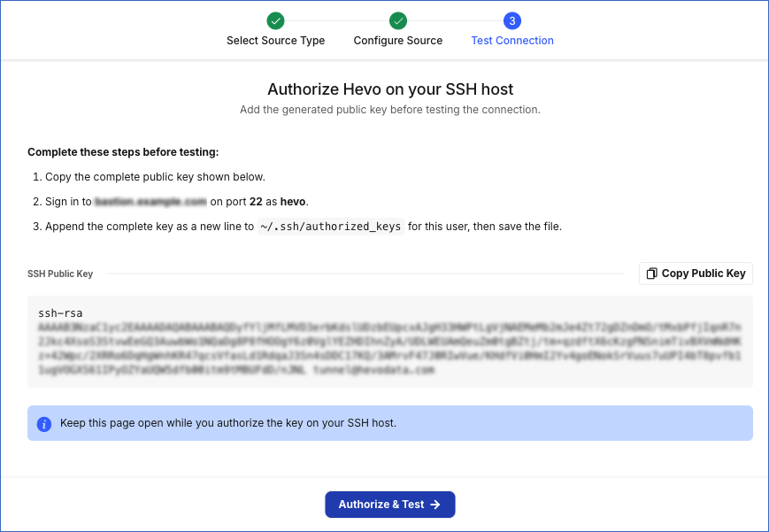Click 'Authorize Hevo on your SSH host' heading

click(390, 89)
